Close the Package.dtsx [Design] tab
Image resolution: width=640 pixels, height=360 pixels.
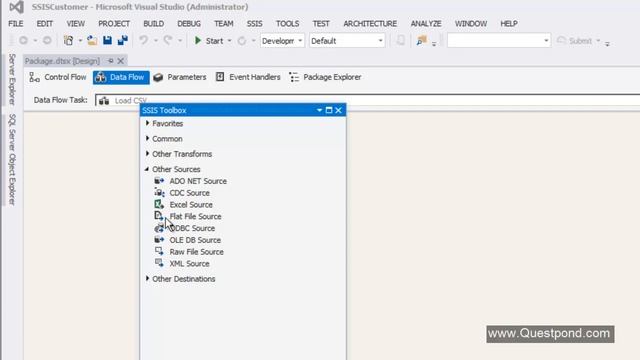pos(120,61)
